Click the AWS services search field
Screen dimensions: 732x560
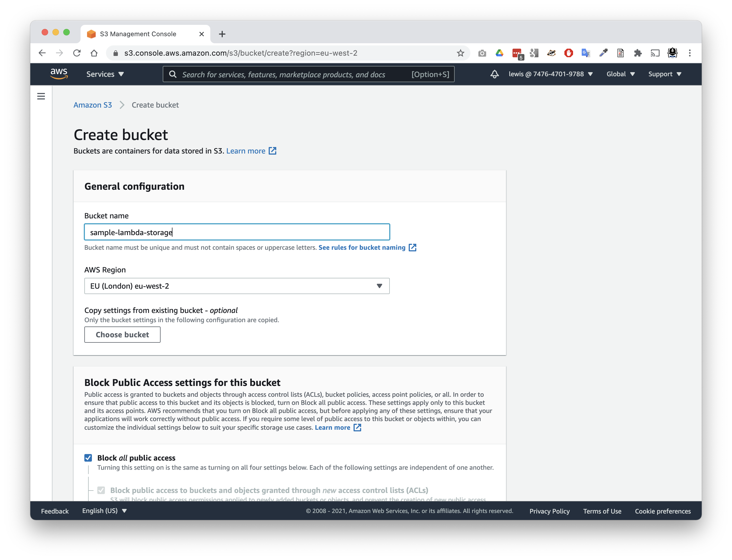pyautogui.click(x=308, y=74)
